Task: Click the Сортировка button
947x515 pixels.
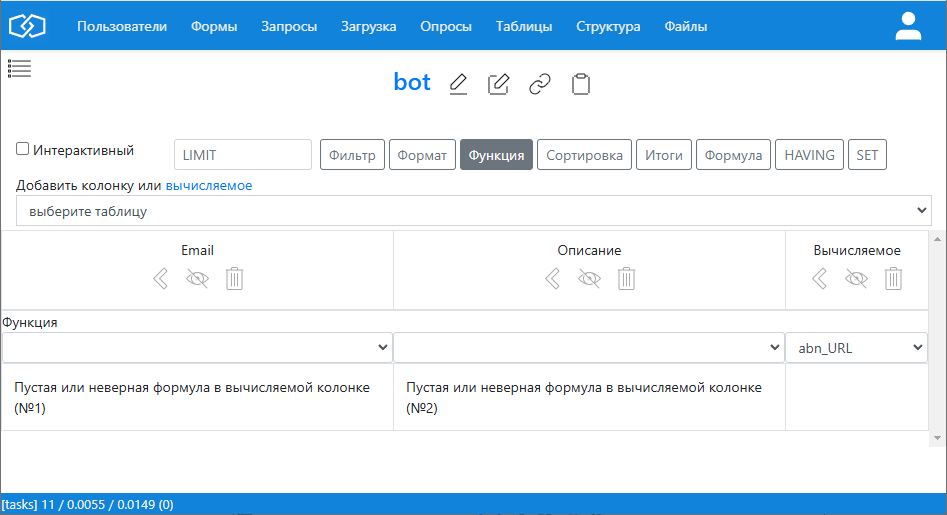Action: tap(584, 155)
